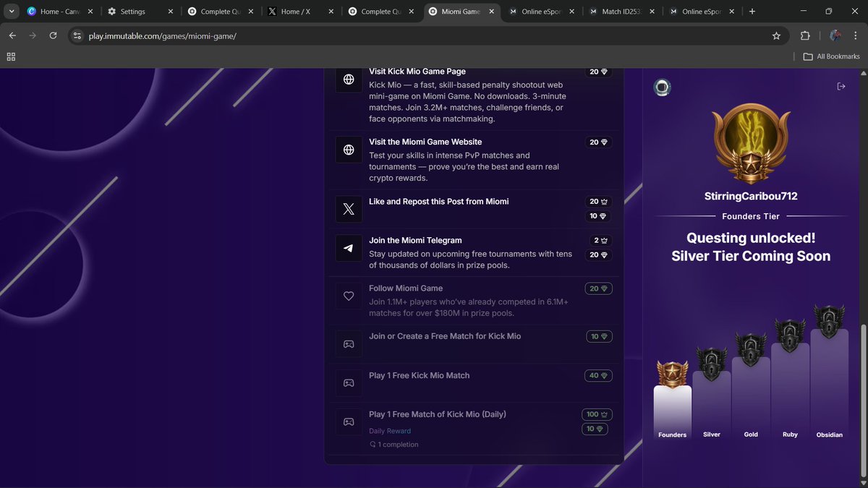Image resolution: width=868 pixels, height=488 pixels.
Task: Click the 2 crown reward on Telegram quest
Action: coord(601,240)
